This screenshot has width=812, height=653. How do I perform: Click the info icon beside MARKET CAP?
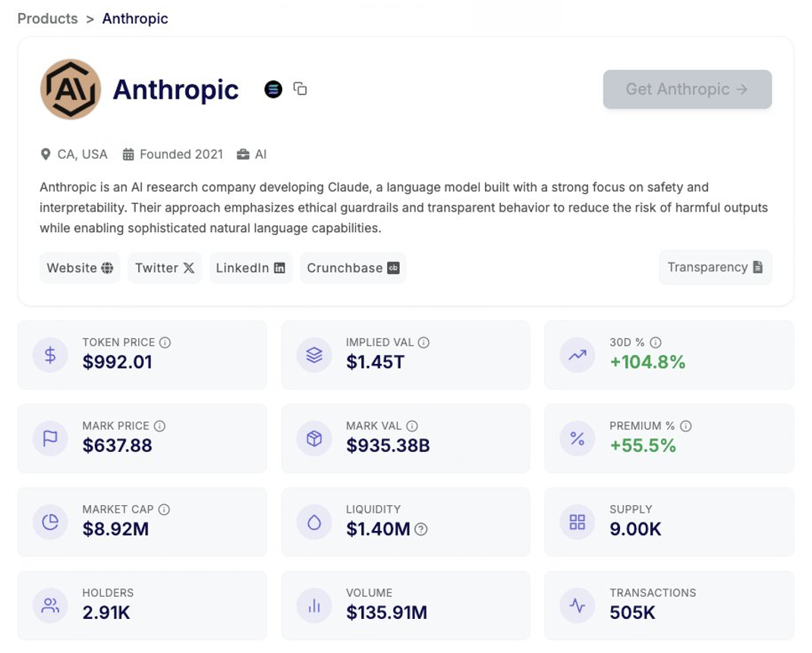click(164, 510)
